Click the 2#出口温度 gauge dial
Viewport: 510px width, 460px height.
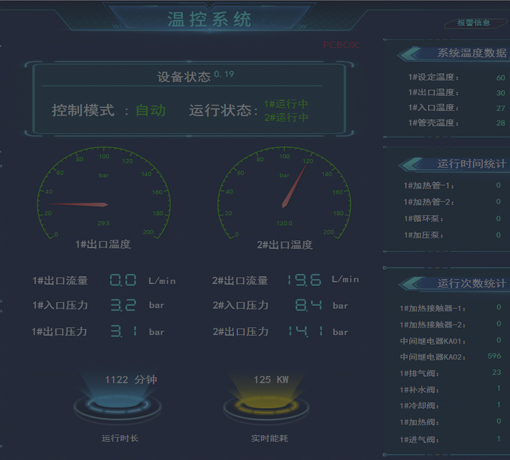[x=284, y=193]
